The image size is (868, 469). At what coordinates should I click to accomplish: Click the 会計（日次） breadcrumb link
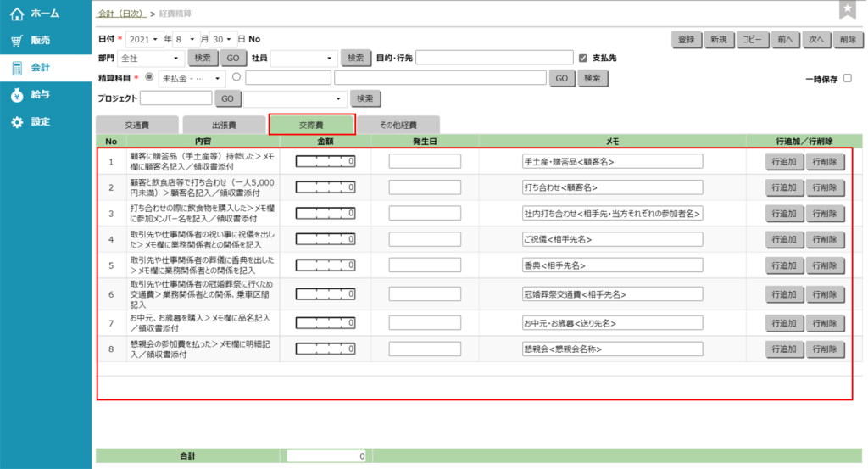122,15
